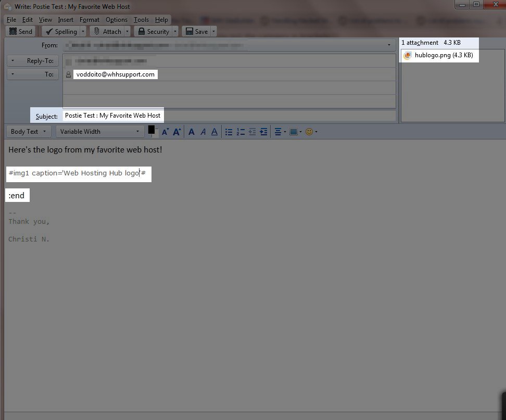Click the indent text icon
Viewport: 506px width, 420px height.
[x=263, y=132]
